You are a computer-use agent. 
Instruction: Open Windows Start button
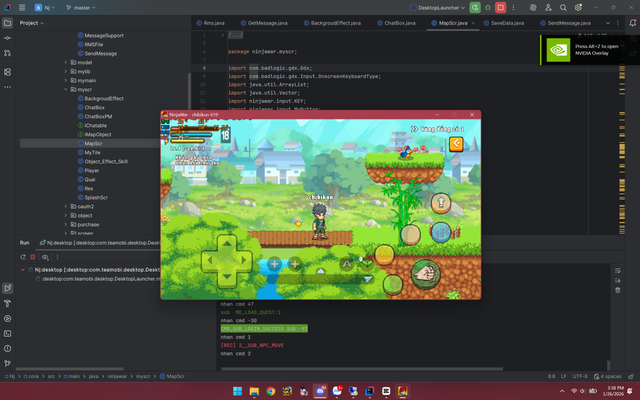(237, 391)
